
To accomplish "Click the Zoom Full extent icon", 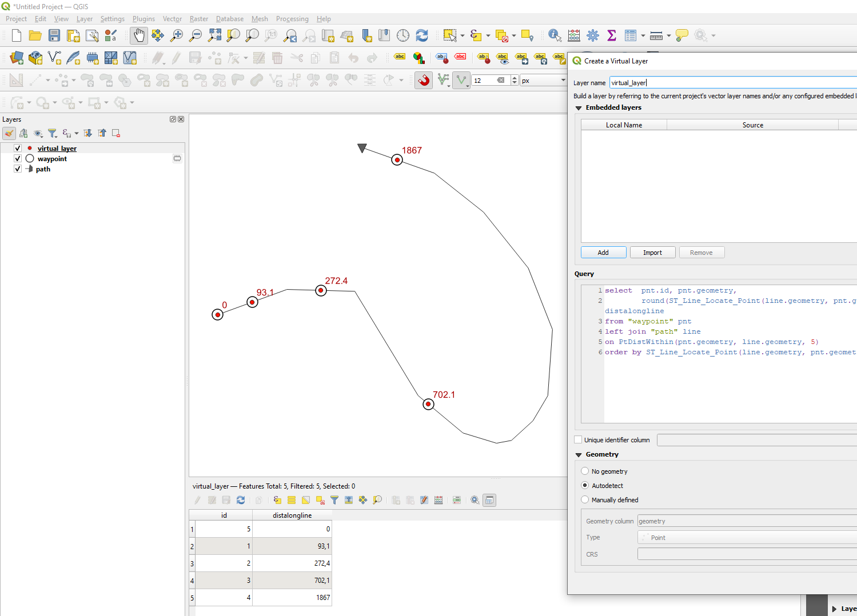I will (x=214, y=35).
